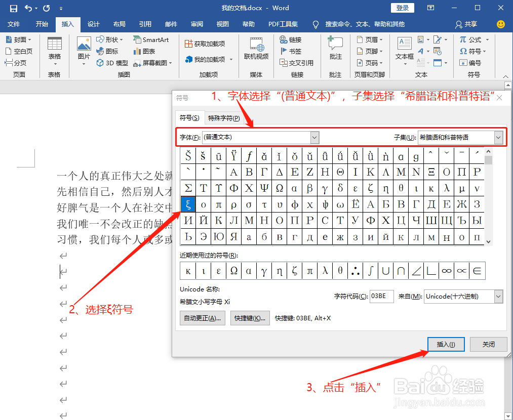
Task: Open the Symbol (符号) ribbon dropdown
Action: point(473,51)
